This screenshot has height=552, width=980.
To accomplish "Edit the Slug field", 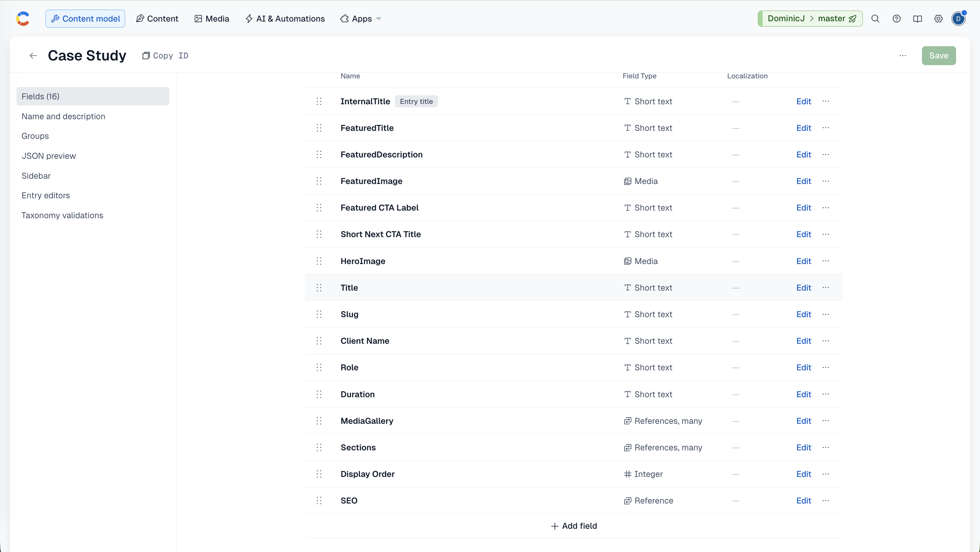I will click(803, 315).
